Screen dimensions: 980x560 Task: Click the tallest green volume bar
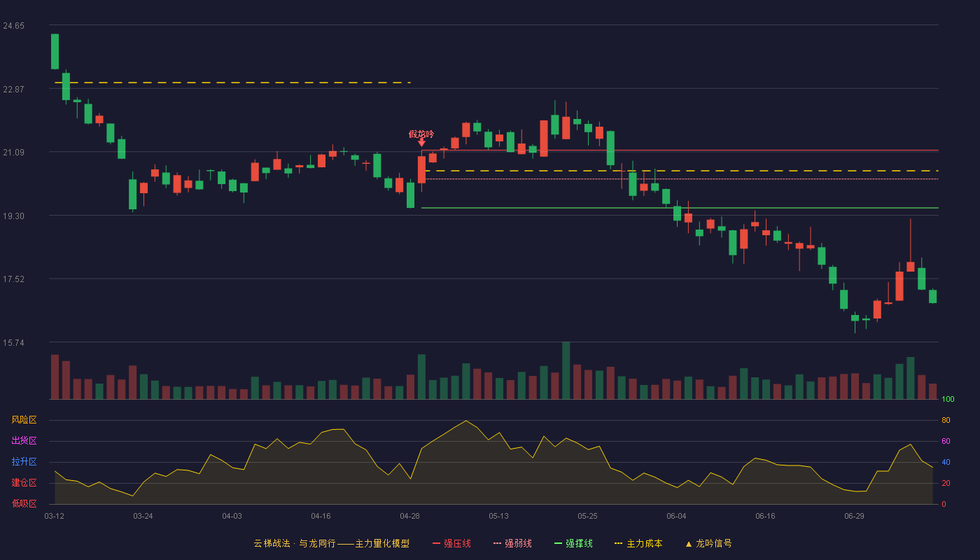pyautogui.click(x=566, y=370)
